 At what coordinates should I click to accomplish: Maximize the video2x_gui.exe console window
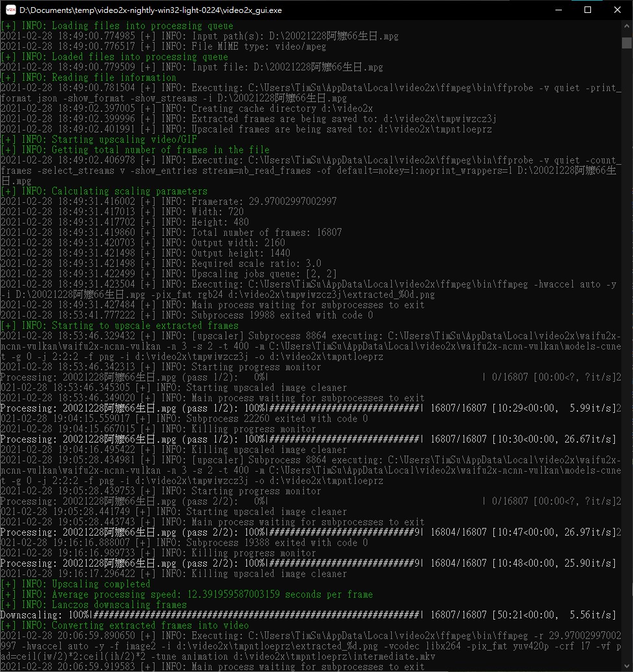click(x=588, y=10)
